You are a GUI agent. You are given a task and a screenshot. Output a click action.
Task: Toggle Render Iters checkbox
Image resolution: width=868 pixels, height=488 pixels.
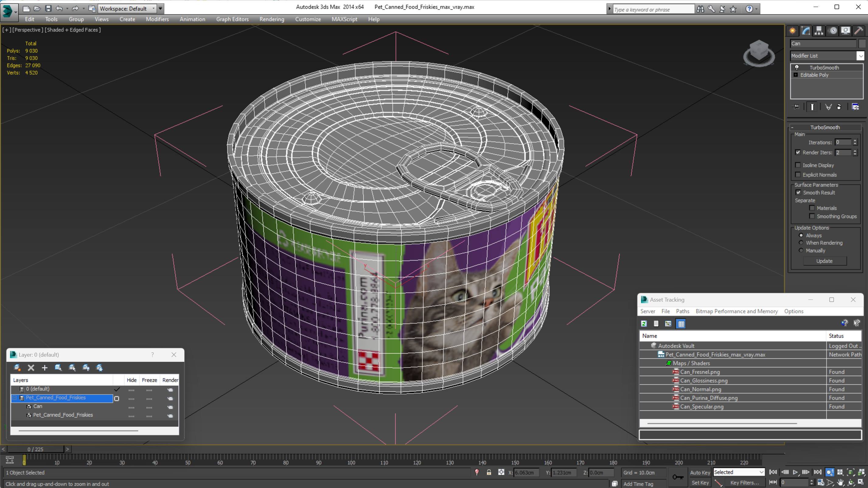coord(798,152)
